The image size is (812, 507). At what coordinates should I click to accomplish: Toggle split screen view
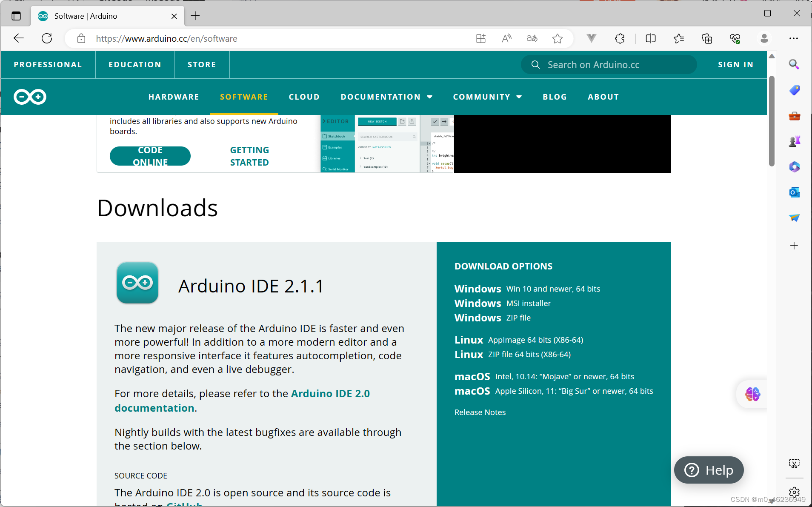coord(651,38)
